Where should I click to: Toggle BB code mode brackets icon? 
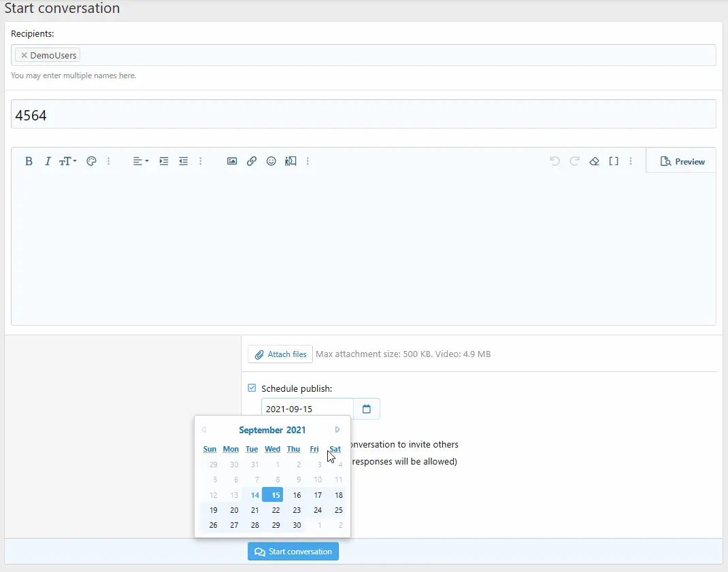[614, 161]
